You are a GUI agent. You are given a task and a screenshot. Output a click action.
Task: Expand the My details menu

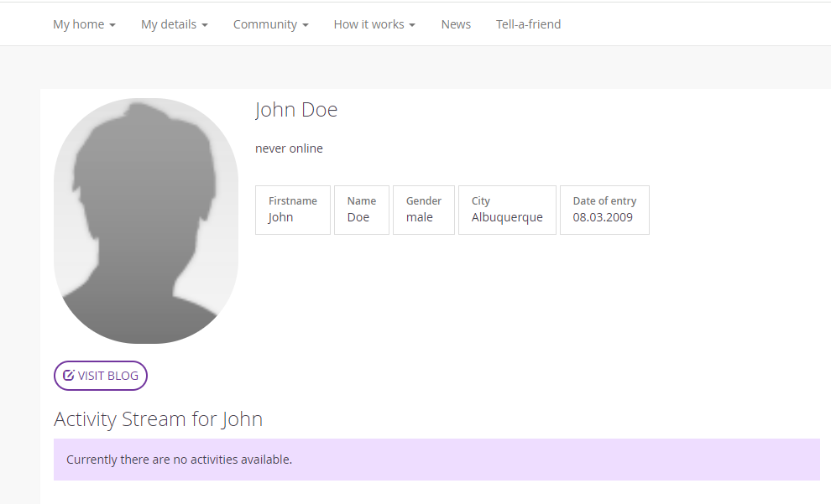(174, 24)
